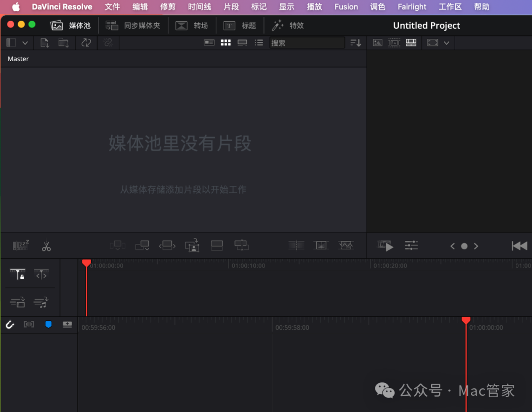This screenshot has width=532, height=412.
Task: Toggle video only track icon
Action: click(x=18, y=302)
